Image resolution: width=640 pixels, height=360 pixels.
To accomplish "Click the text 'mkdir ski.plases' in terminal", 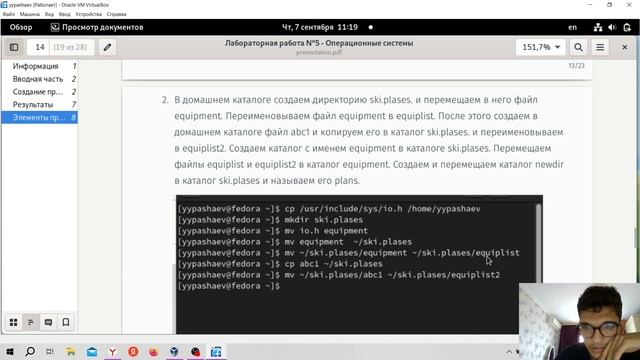I will 324,220.
